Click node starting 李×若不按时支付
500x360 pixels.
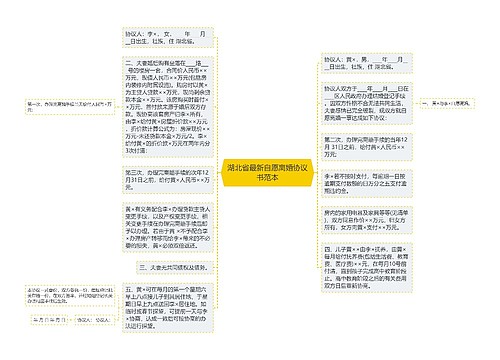[x=367, y=183]
